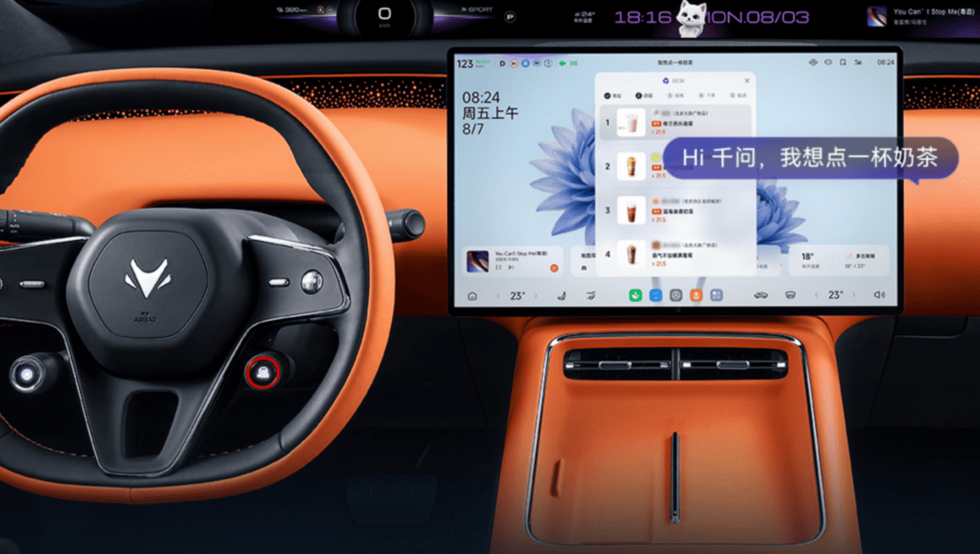Skip to next track on music card
Image resolution: width=980 pixels, height=554 pixels.
pos(511,268)
